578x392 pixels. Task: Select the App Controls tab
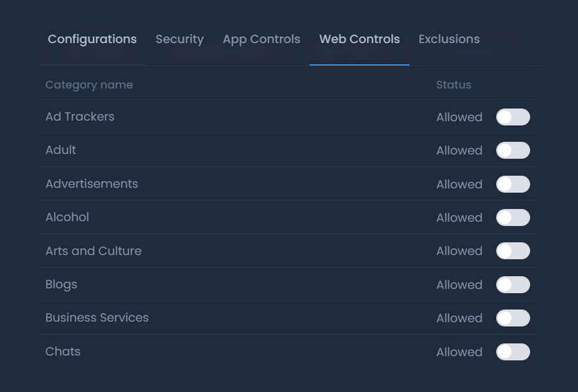(x=261, y=39)
